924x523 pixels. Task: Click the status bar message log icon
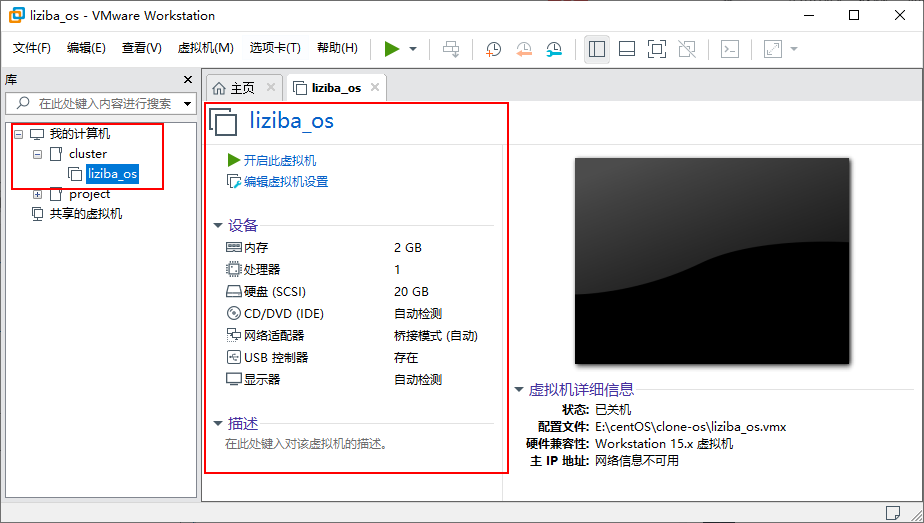(x=892, y=511)
